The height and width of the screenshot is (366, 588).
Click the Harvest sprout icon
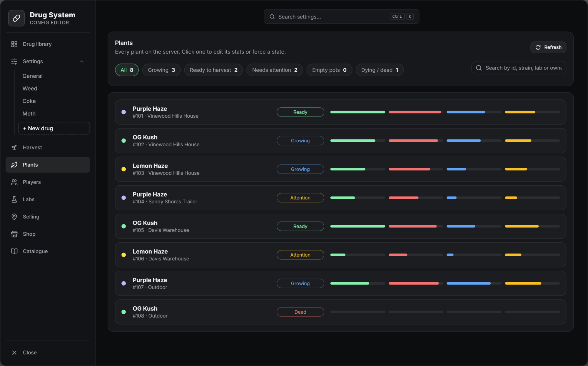(x=14, y=147)
